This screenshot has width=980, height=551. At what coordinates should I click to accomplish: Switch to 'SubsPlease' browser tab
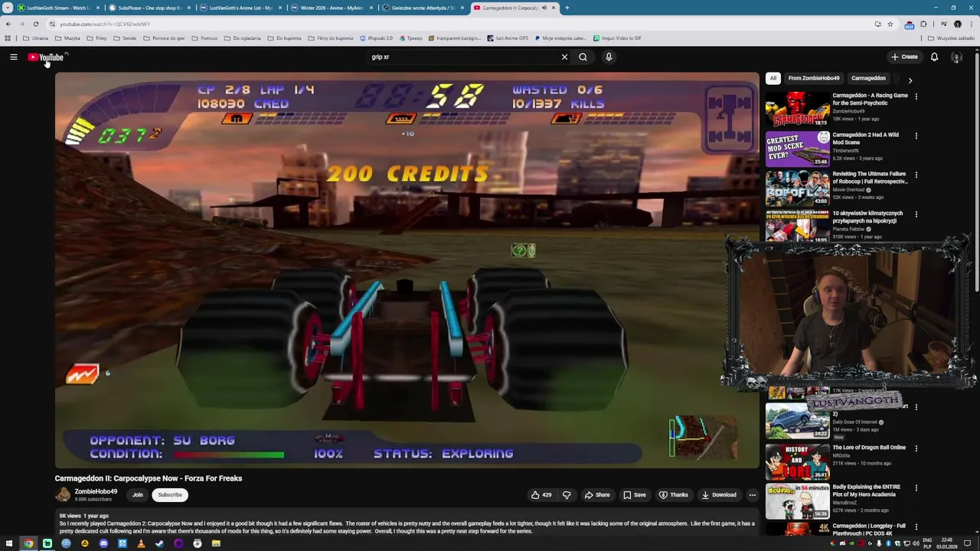(149, 8)
